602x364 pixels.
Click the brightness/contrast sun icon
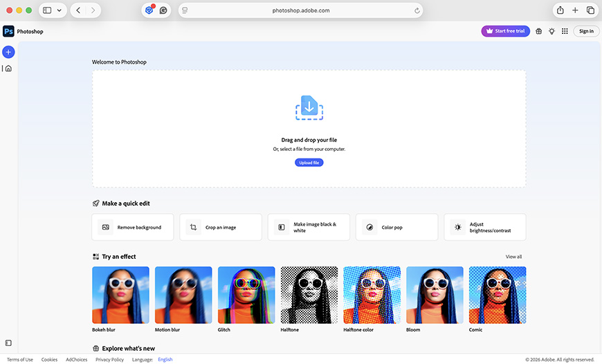click(457, 227)
